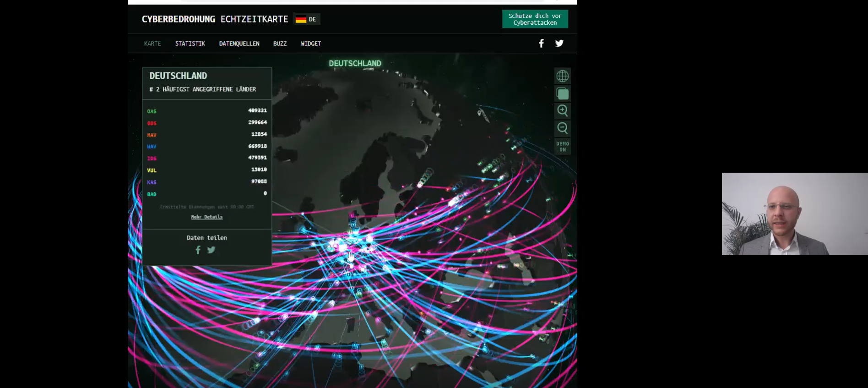Click the speaker webcam thumbnail

(x=794, y=214)
